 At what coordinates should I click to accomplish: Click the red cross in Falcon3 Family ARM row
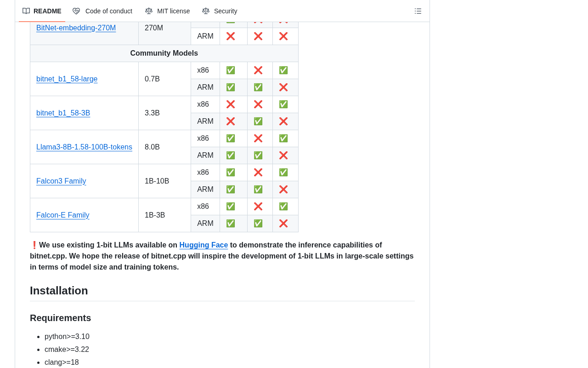click(283, 190)
